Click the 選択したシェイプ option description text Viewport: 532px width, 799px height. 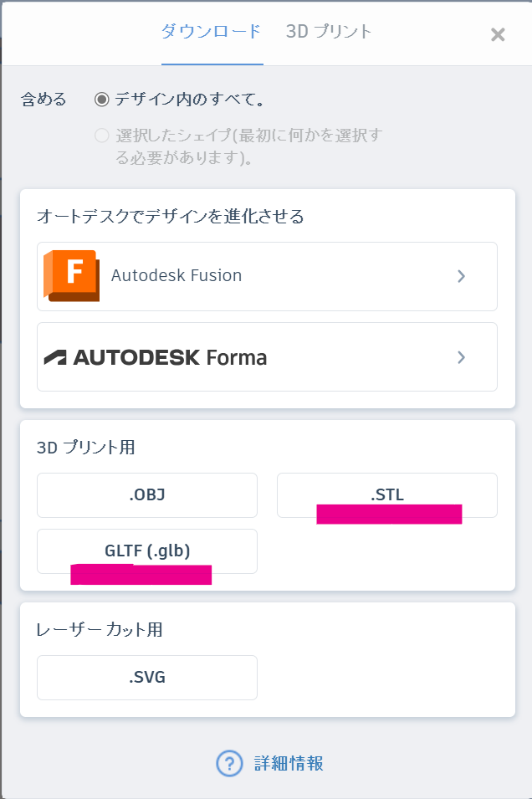pos(248,146)
